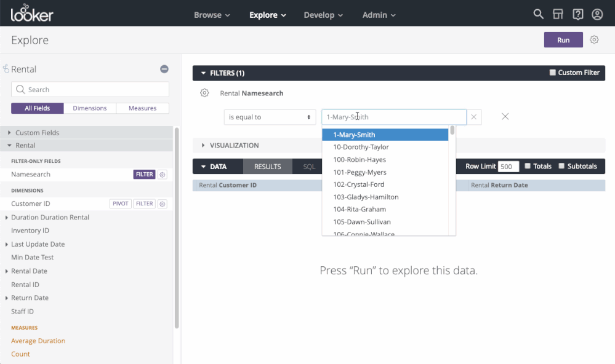615x364 pixels.
Task: Open the search magnifier in top bar
Action: coord(538,15)
